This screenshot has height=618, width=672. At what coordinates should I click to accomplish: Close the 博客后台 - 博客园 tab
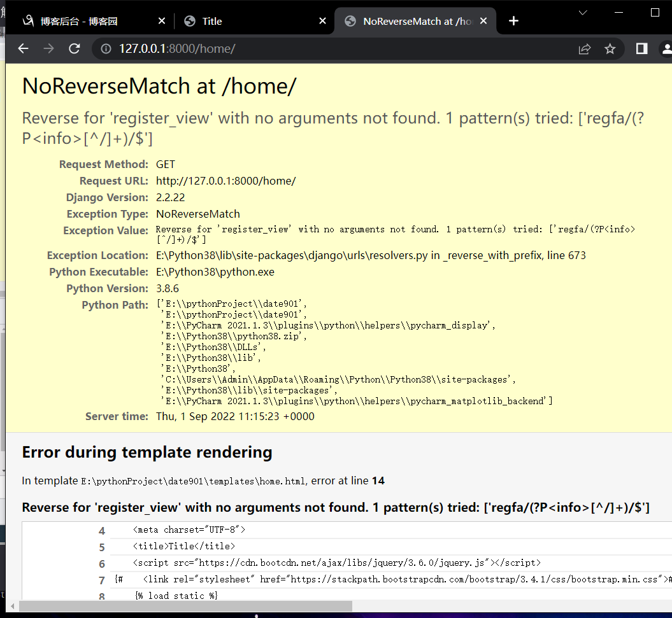(162, 21)
